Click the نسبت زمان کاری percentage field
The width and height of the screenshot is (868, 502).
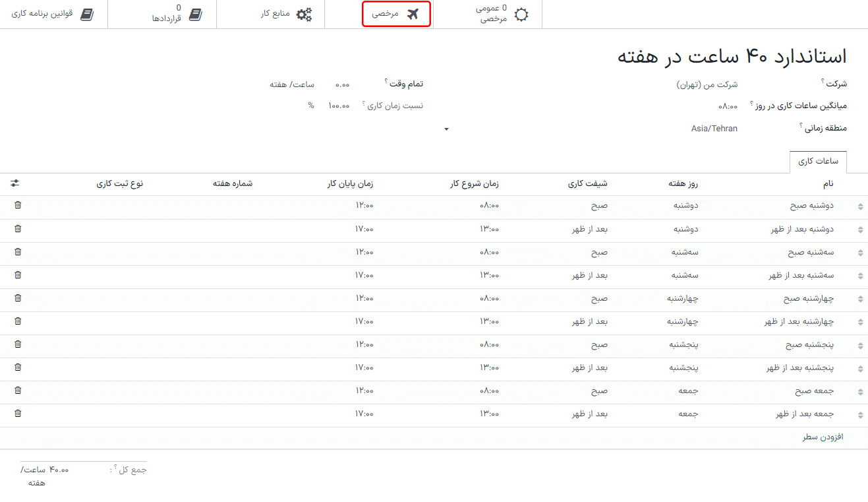(337, 106)
